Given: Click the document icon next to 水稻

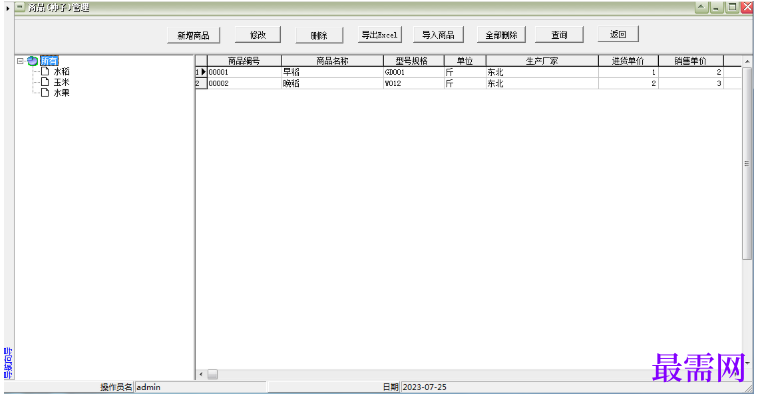Looking at the screenshot, I should click(x=45, y=71).
